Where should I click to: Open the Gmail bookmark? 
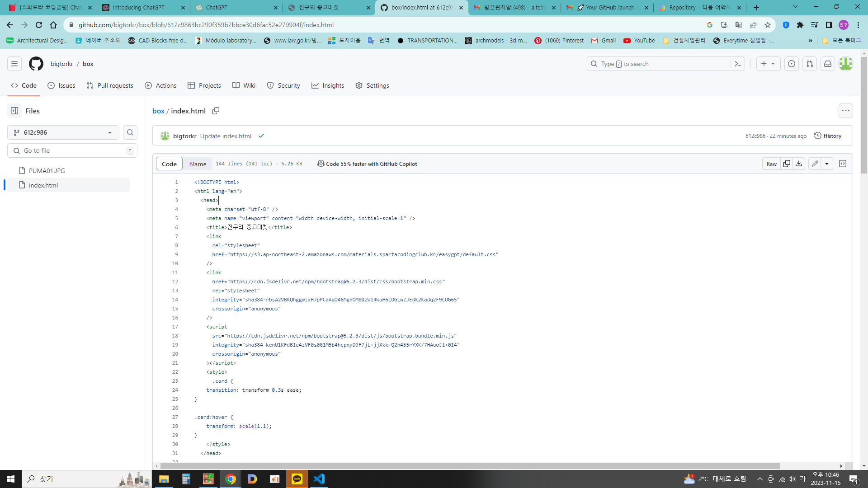click(604, 41)
